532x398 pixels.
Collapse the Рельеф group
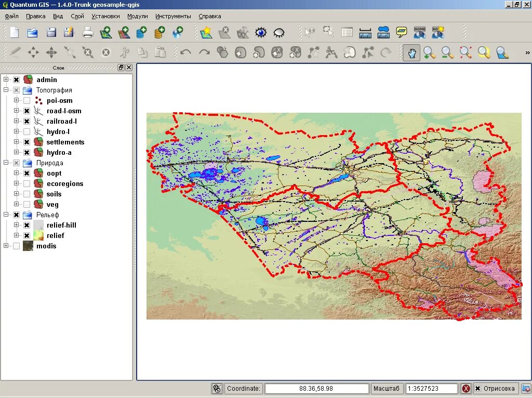tap(6, 214)
